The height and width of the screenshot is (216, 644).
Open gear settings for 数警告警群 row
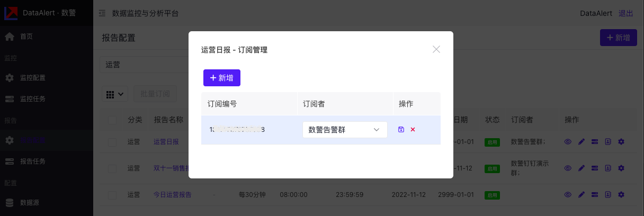coord(621,142)
